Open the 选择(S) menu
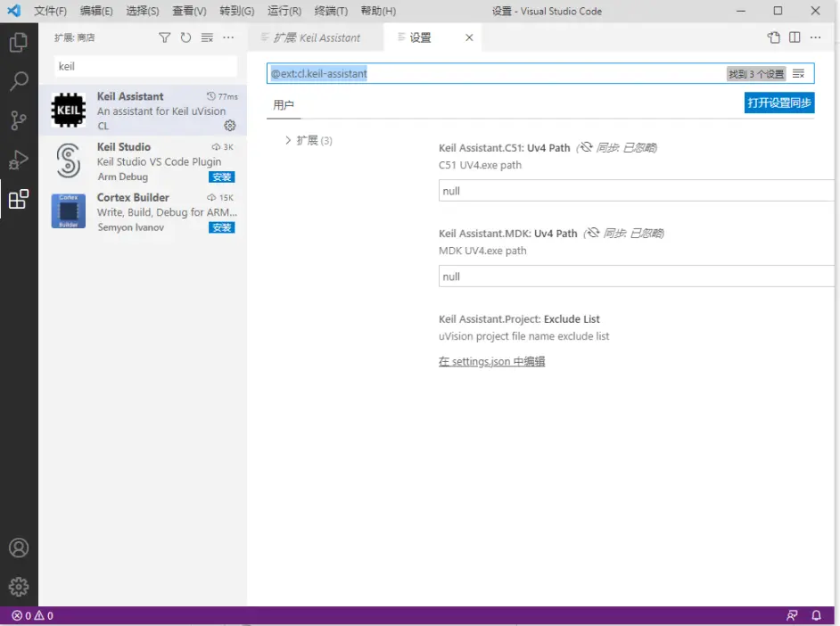The height and width of the screenshot is (626, 840). pyautogui.click(x=143, y=11)
